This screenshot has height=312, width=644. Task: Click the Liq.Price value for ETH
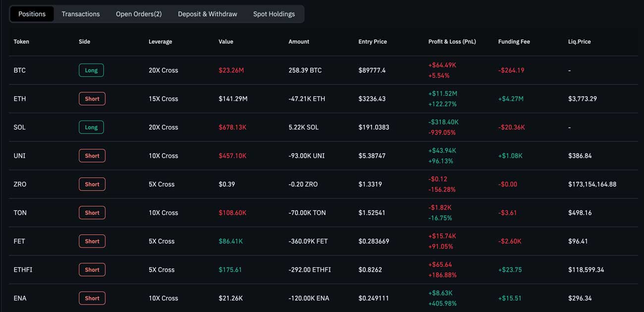click(583, 98)
